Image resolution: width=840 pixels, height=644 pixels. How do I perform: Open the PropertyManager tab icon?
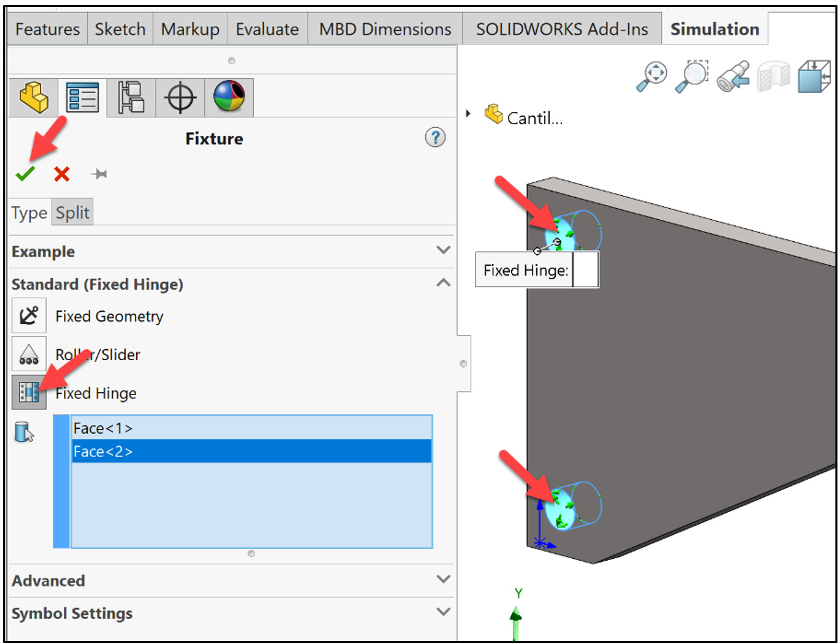(82, 97)
